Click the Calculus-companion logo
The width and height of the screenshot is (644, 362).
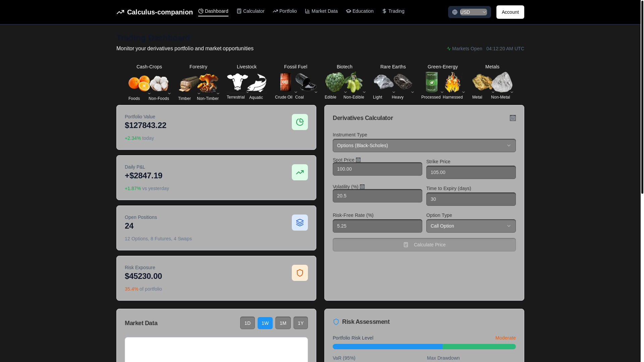tap(155, 12)
